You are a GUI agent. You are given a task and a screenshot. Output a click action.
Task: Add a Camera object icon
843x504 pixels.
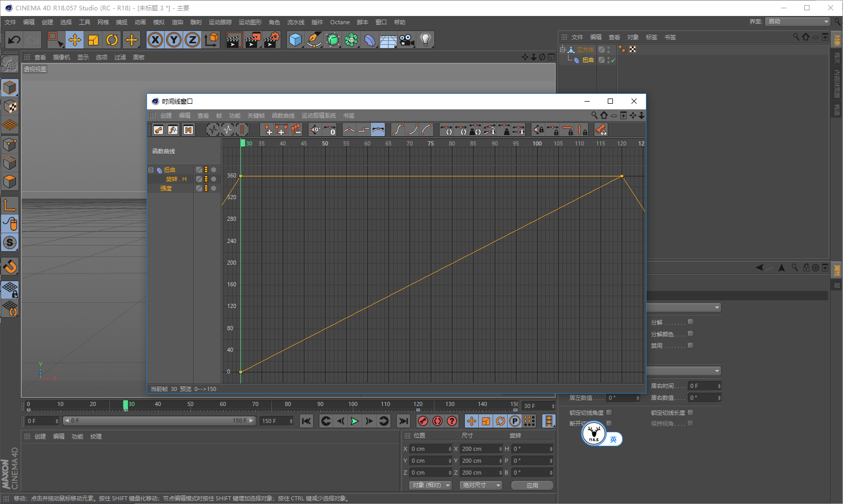[x=407, y=40]
